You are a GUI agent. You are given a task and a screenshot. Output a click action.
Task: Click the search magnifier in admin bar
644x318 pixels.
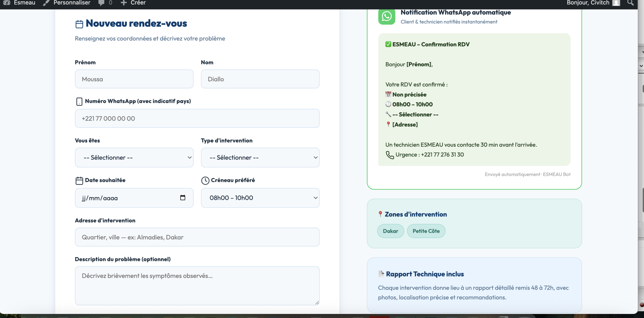pyautogui.click(x=630, y=3)
